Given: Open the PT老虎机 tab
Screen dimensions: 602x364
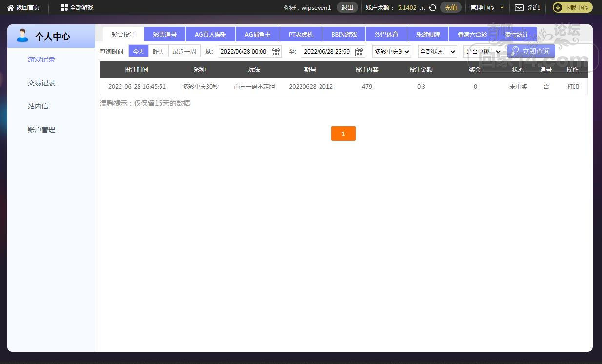Looking at the screenshot, I should pos(301,35).
